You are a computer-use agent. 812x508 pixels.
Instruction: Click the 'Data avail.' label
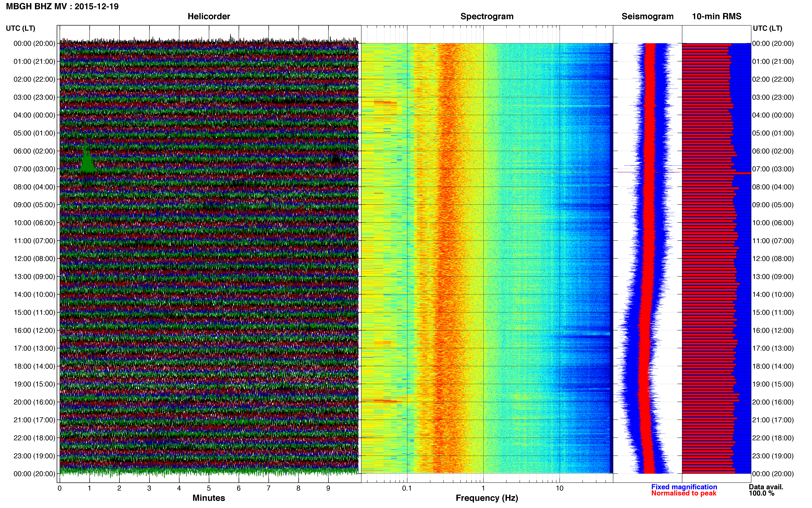766,487
